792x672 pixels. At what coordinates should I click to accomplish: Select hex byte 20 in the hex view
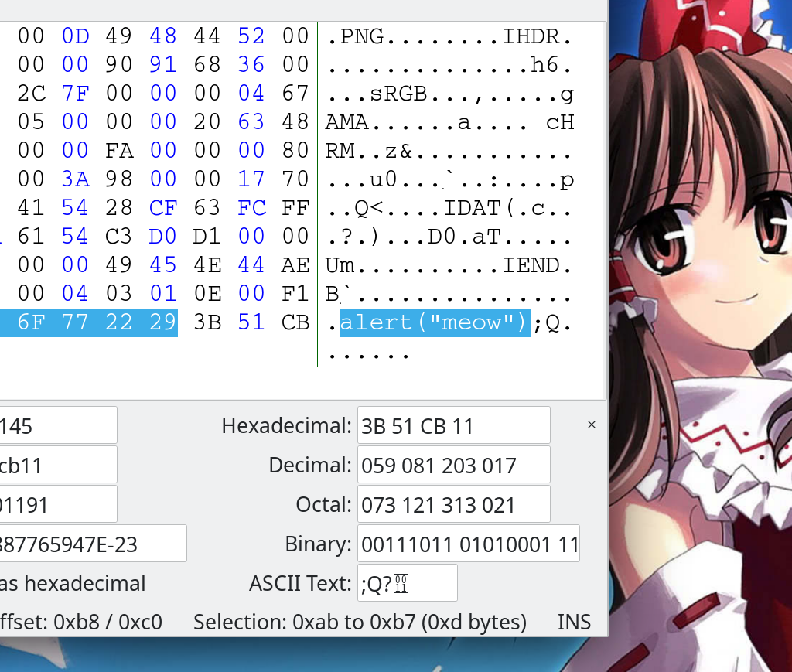coord(207,122)
